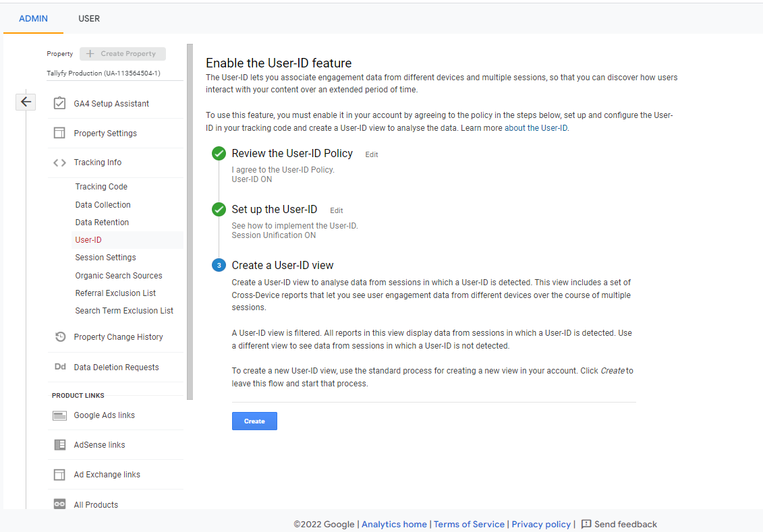Click the Ad Exchange links icon

60,474
